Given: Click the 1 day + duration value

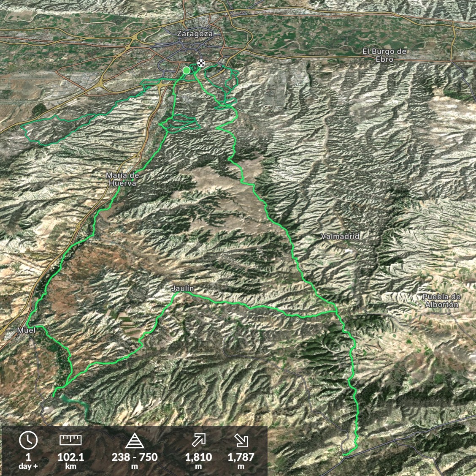Looking at the screenshot, I should (28, 461).
